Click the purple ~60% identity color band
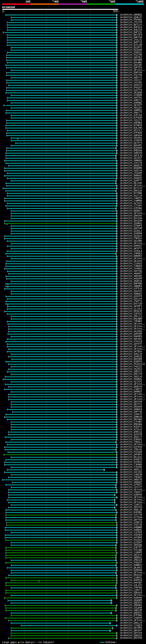This screenshot has height=644, width=146. (x=73, y=4)
